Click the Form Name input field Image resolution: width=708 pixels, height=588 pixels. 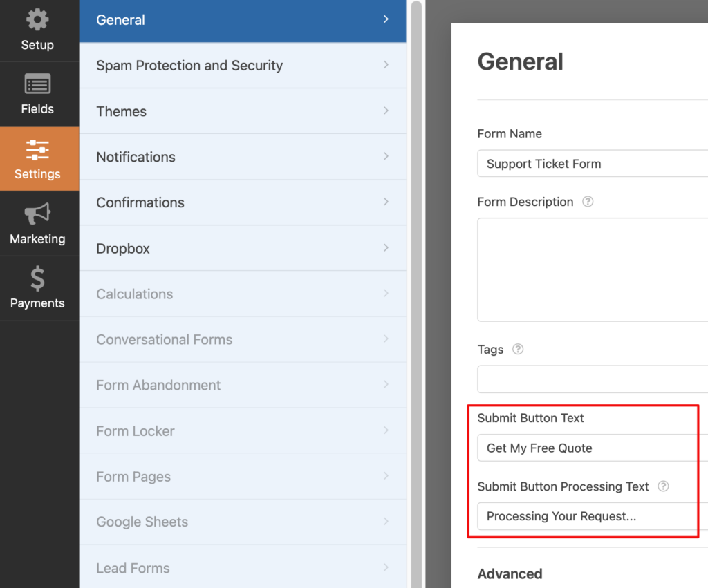click(593, 163)
